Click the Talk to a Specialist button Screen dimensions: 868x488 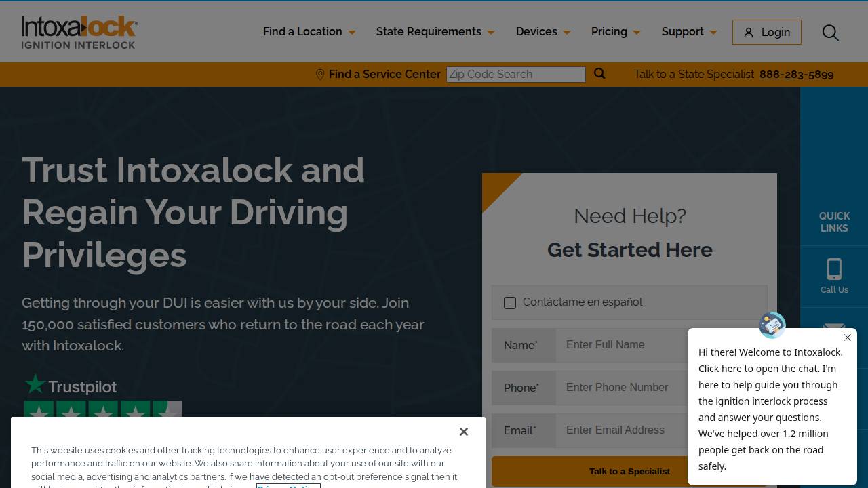(629, 470)
